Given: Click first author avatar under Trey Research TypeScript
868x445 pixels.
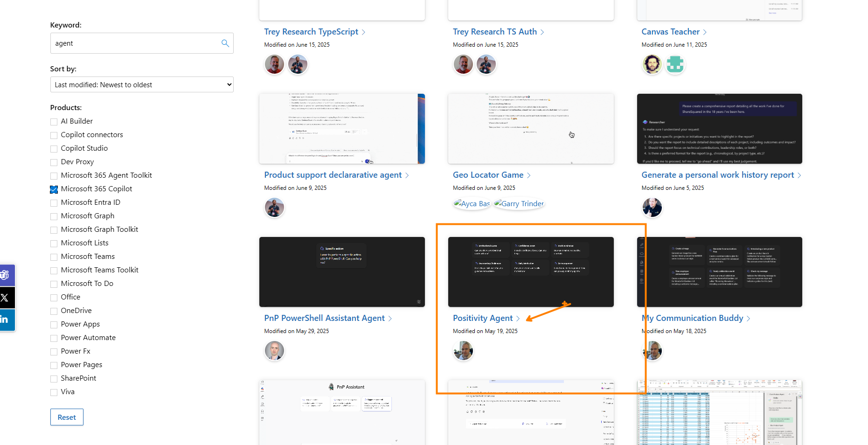Looking at the screenshot, I should pos(274,64).
